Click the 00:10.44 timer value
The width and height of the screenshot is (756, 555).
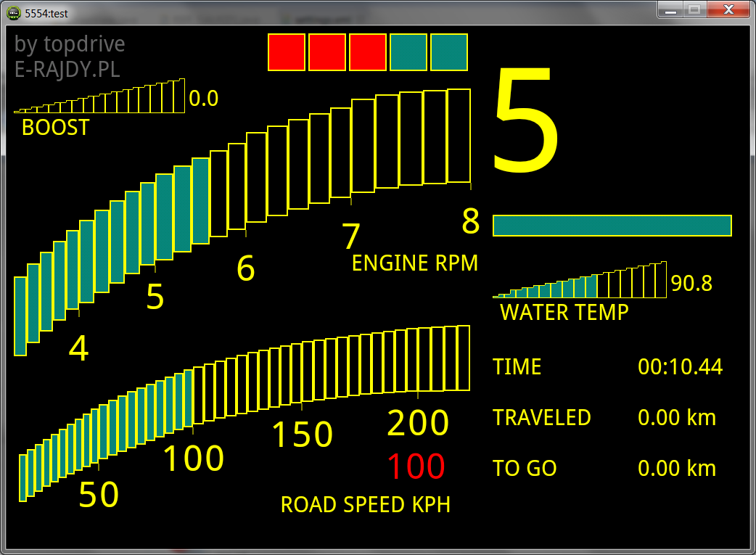[x=680, y=367]
